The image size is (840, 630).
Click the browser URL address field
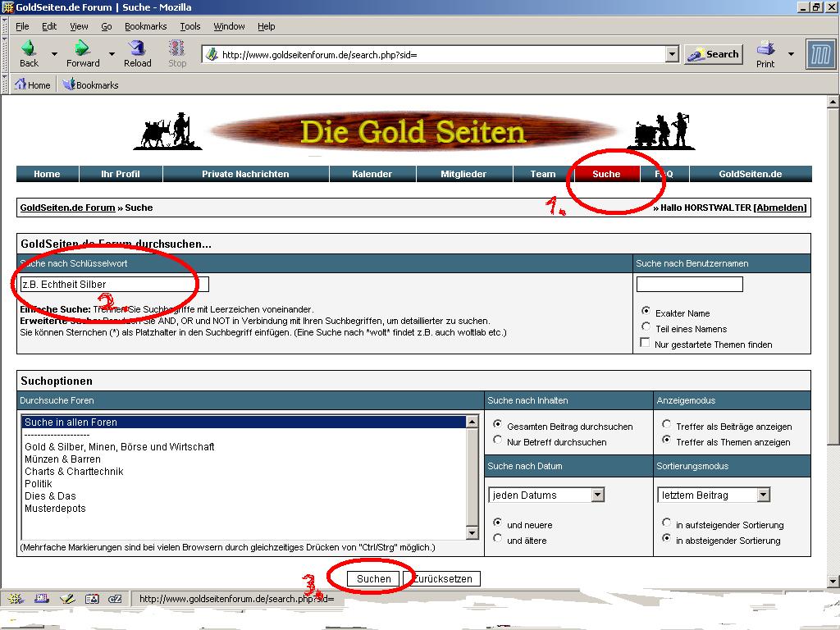442,54
